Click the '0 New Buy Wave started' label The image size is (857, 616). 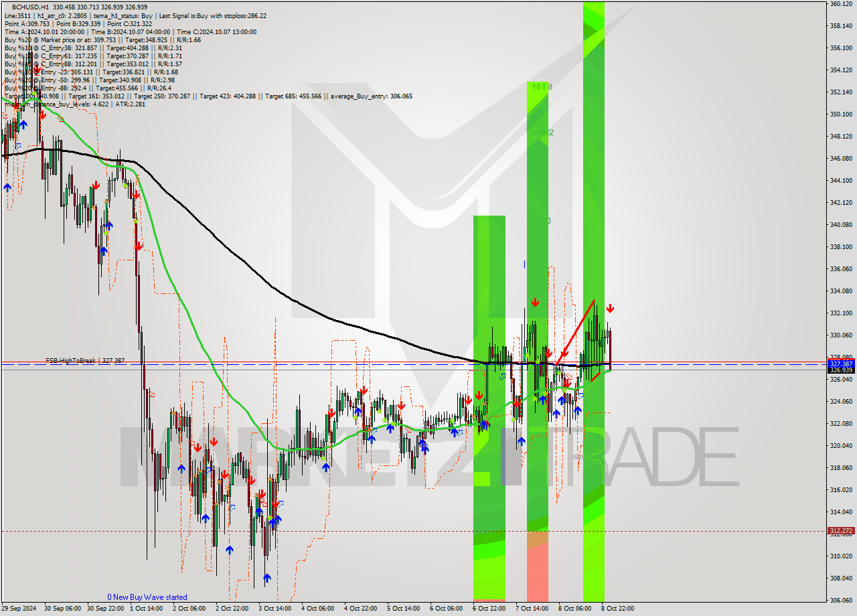point(147,597)
